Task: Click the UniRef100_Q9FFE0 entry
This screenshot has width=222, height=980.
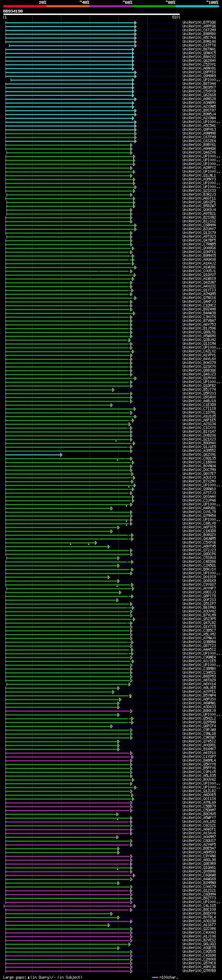Action: (199, 72)
